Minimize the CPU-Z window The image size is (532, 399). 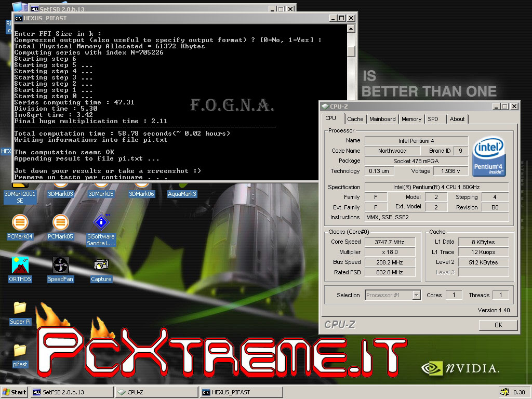coord(496,107)
